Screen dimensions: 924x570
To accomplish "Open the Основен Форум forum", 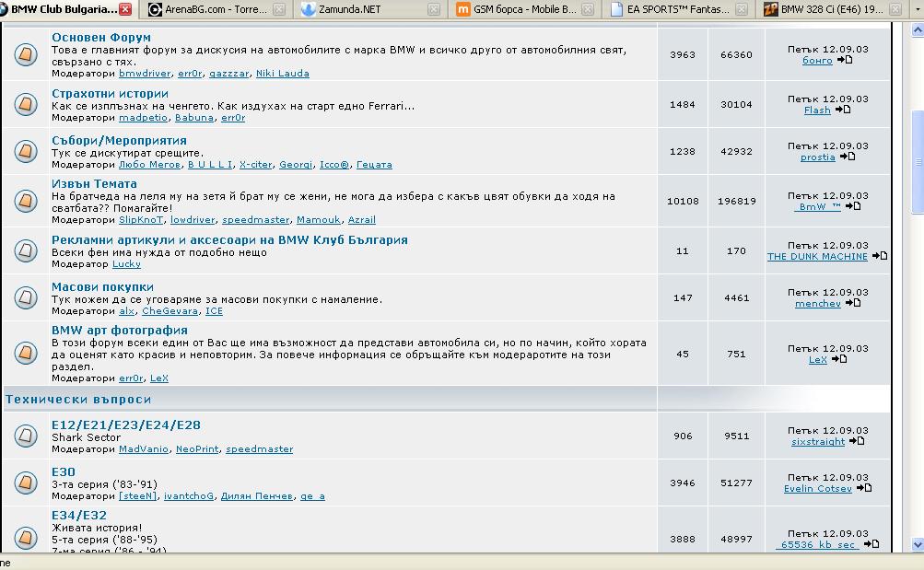I will [100, 37].
